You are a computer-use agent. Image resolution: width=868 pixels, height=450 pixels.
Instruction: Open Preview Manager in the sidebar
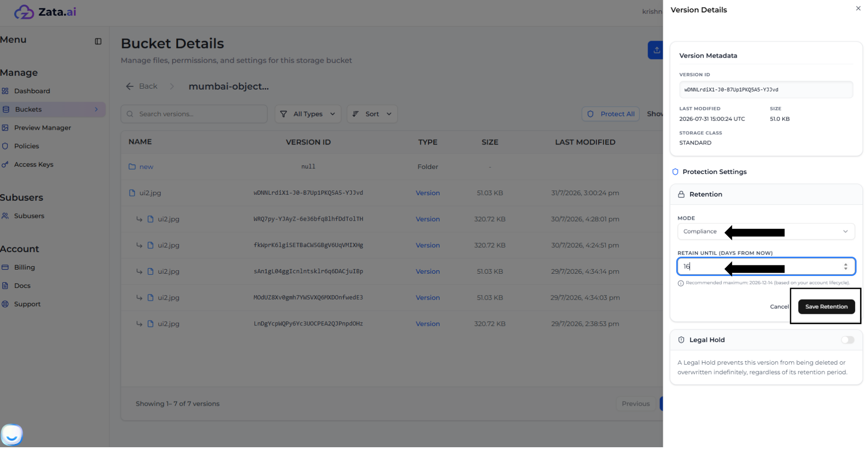[42, 128]
